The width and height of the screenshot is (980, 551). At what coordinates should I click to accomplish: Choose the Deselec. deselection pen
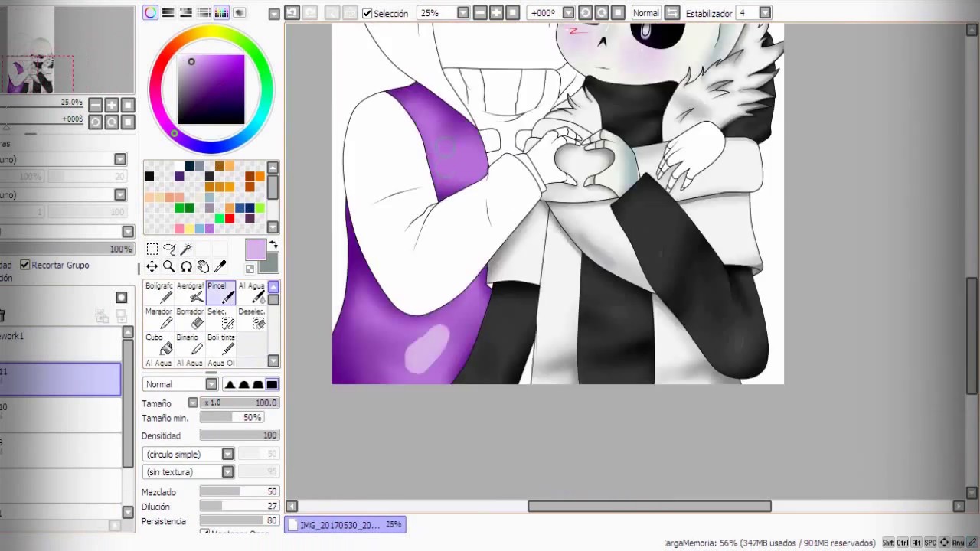coord(251,318)
